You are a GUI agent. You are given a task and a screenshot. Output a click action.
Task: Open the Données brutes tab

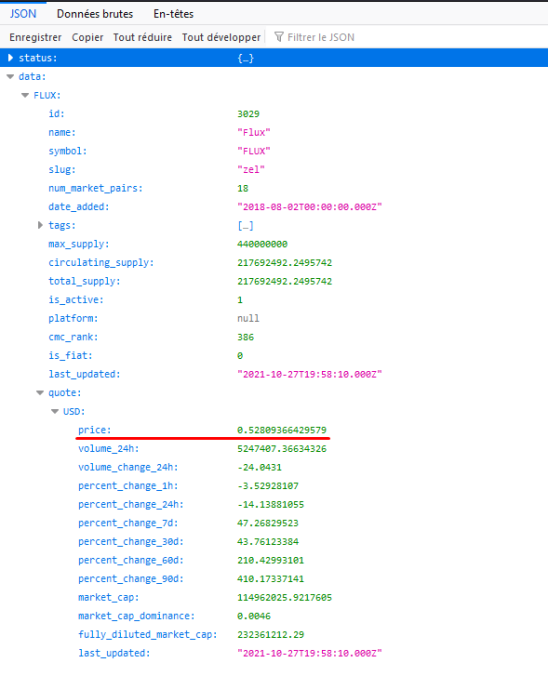(95, 14)
